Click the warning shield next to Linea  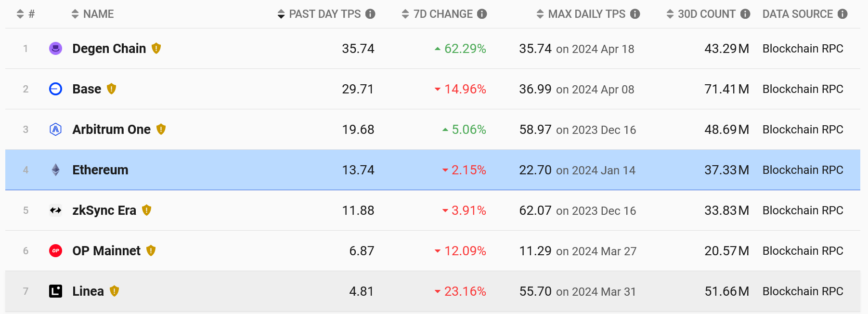pyautogui.click(x=114, y=291)
